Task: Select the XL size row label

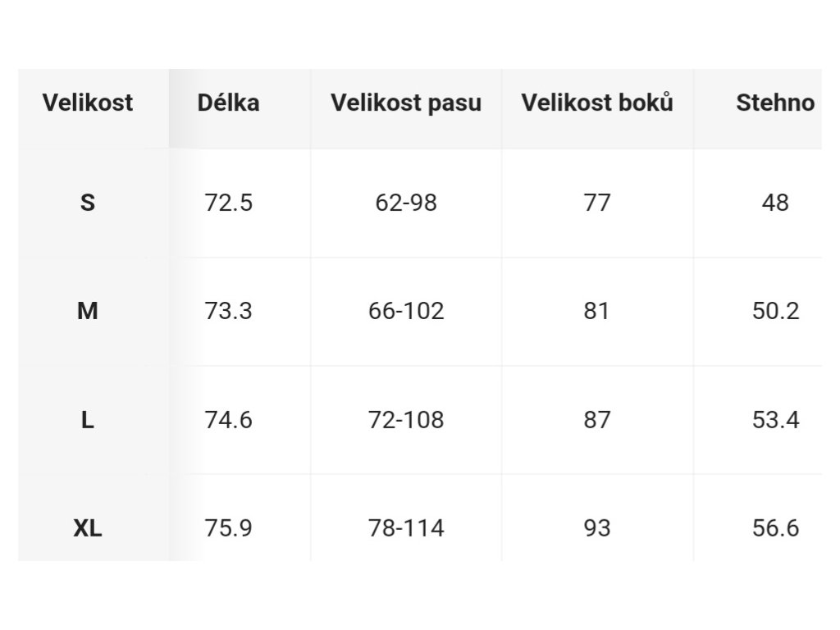Action: pyautogui.click(x=87, y=528)
